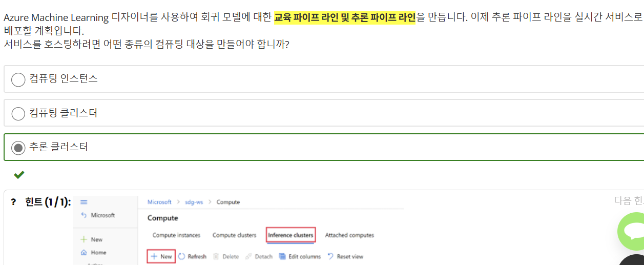
Task: Click the Compute breadcrumb text
Action: (228, 202)
